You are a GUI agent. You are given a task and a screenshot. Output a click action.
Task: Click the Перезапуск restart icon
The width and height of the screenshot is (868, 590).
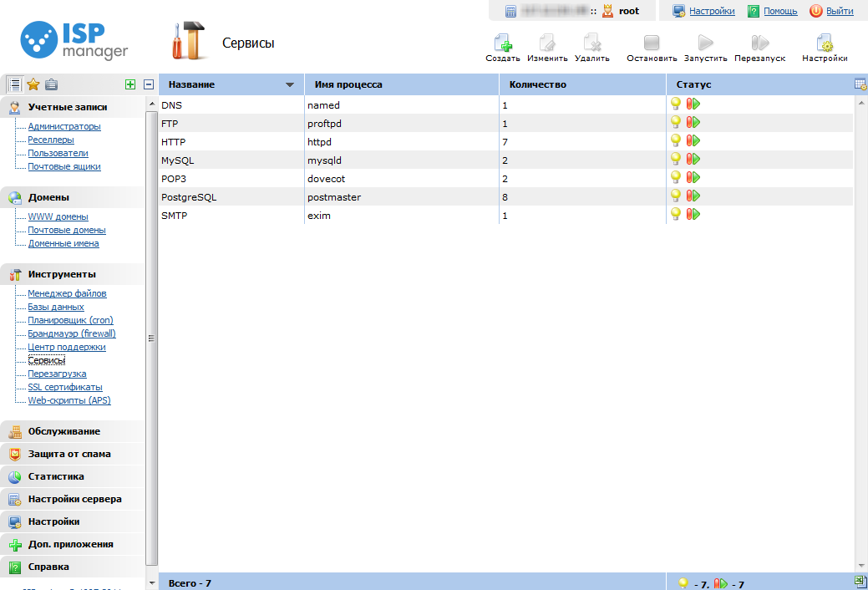[x=759, y=43]
